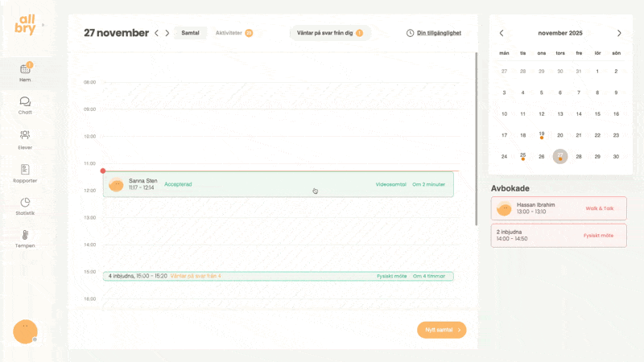Select 19 November in the mini calendar
The width and height of the screenshot is (644, 362).
[x=542, y=134]
